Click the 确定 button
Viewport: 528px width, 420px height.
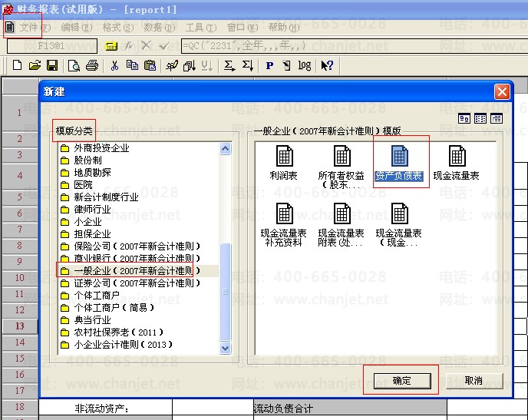(402, 381)
